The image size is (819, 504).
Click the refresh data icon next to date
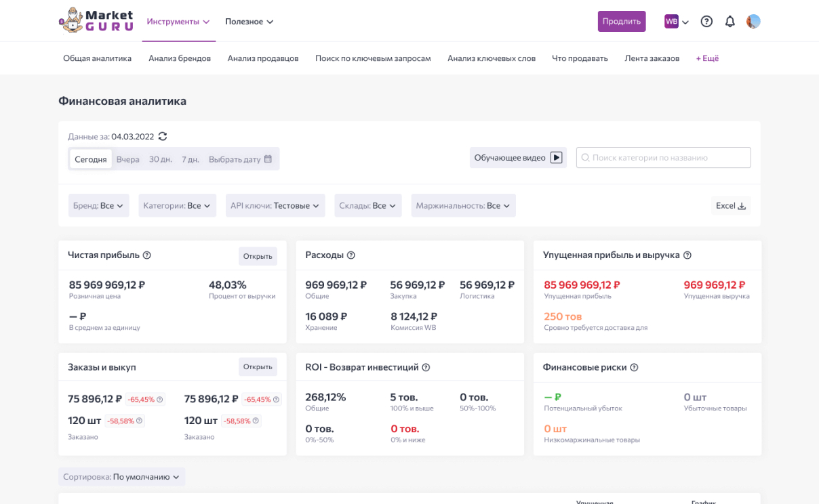tap(163, 136)
